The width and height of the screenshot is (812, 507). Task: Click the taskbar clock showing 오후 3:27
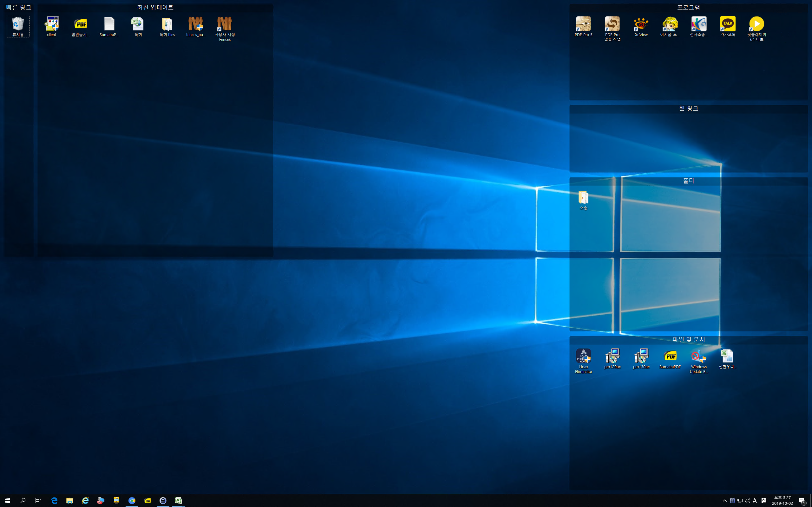click(x=782, y=500)
